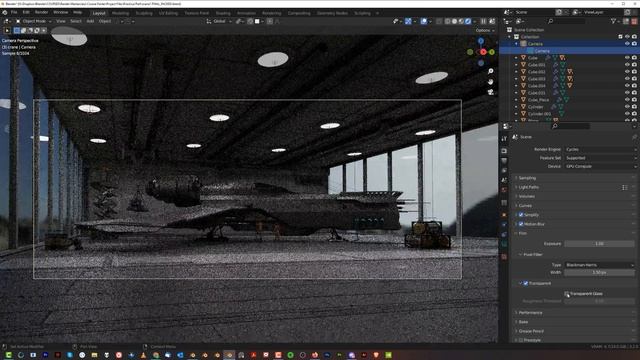This screenshot has width=640, height=360.
Task: Open the Window menu
Action: click(60, 13)
